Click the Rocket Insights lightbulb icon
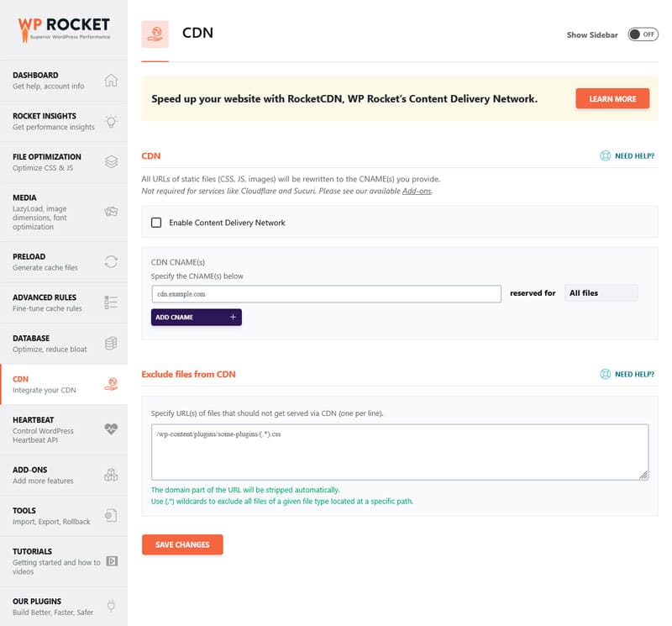 [x=110, y=120]
